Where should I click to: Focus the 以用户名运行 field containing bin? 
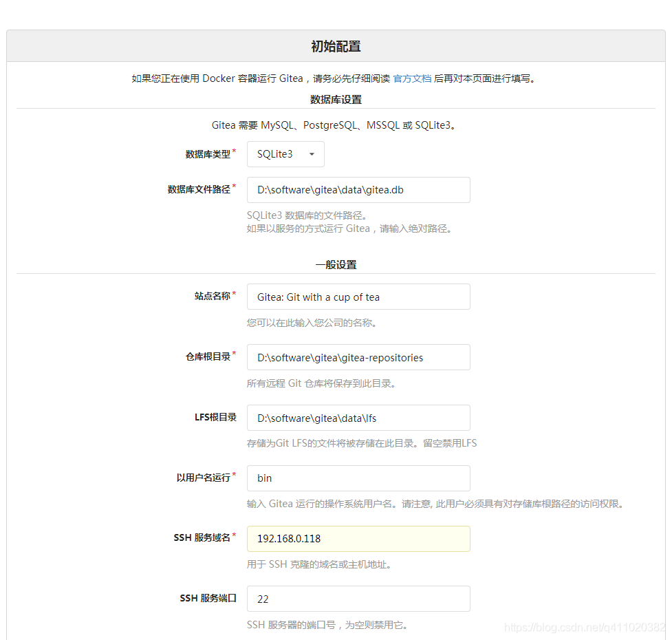click(x=358, y=478)
